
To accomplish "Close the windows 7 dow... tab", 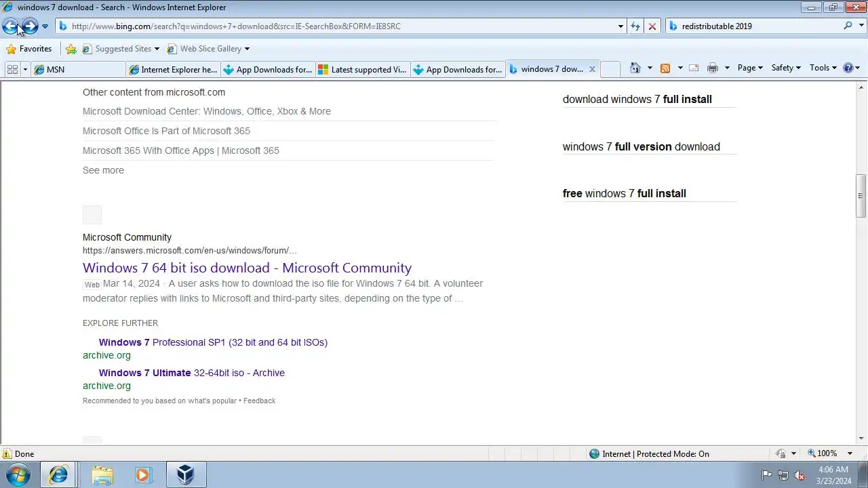I will [592, 69].
